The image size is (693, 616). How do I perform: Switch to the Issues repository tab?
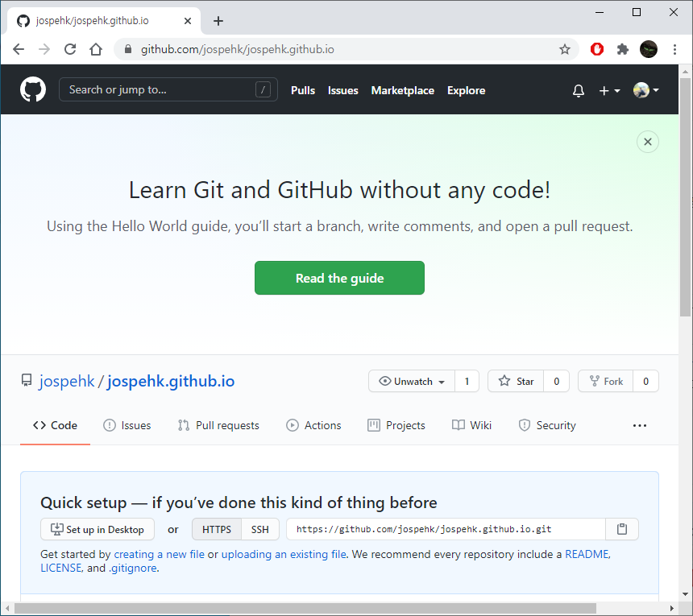(127, 425)
